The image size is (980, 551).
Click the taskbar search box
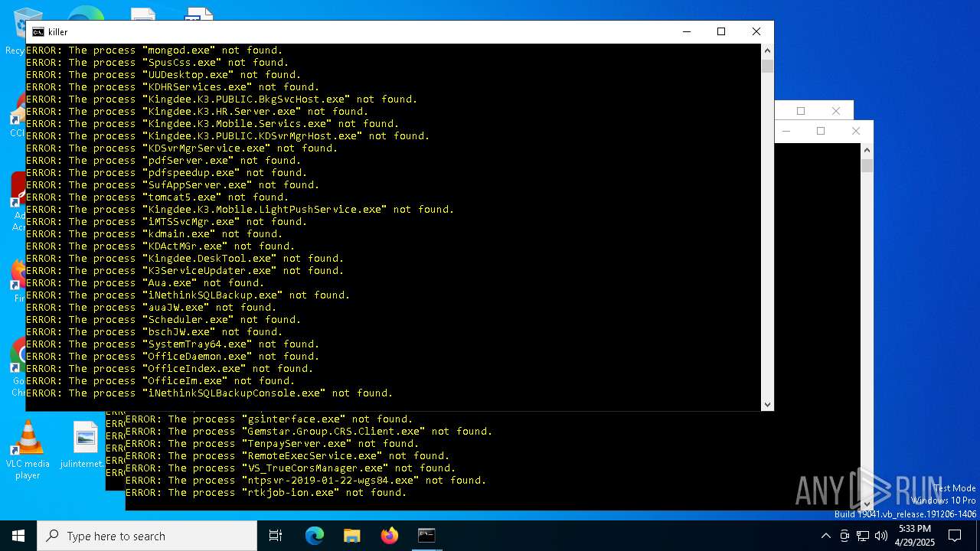147,536
